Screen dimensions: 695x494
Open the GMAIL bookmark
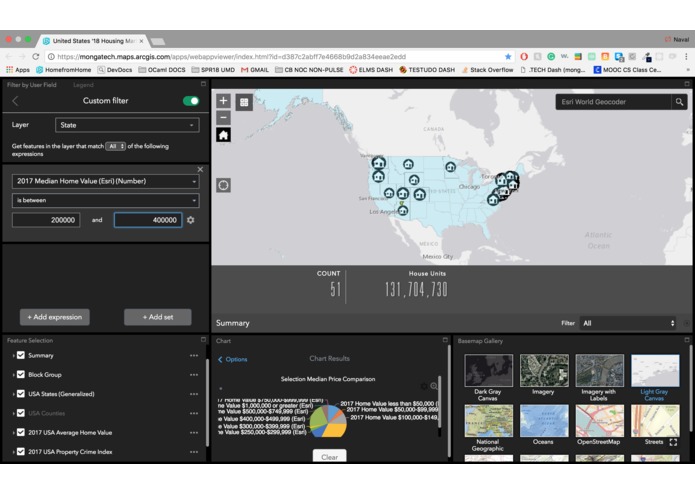[x=255, y=70]
